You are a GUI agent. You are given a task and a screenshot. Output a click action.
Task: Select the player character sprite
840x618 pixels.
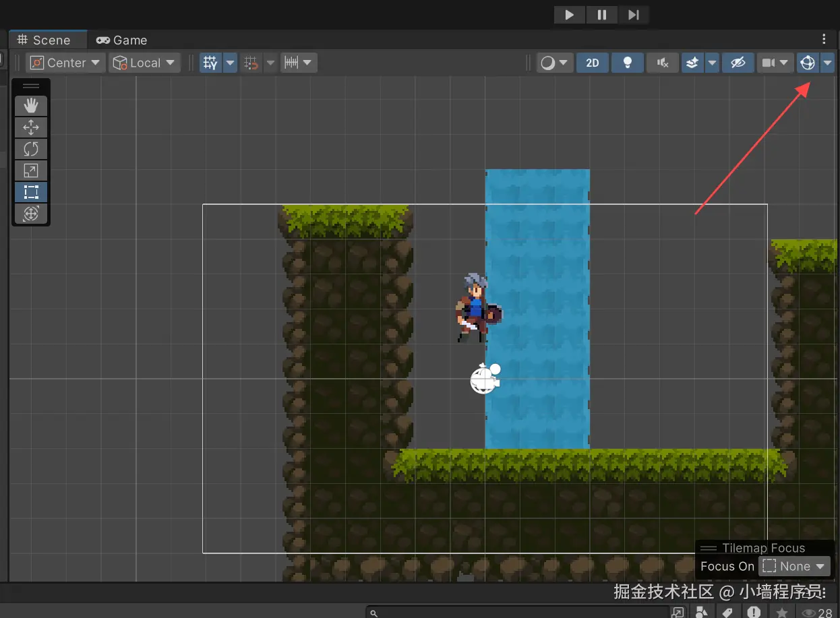pyautogui.click(x=477, y=307)
